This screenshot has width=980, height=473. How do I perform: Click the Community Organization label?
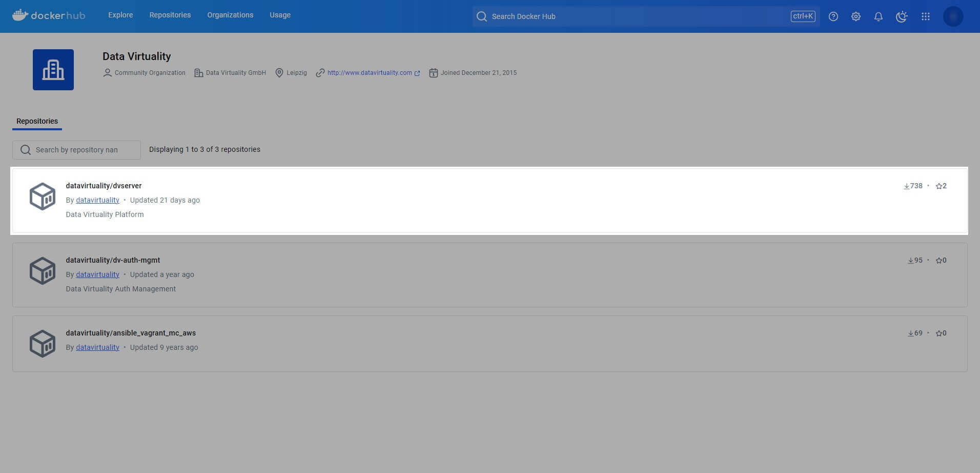tap(150, 73)
